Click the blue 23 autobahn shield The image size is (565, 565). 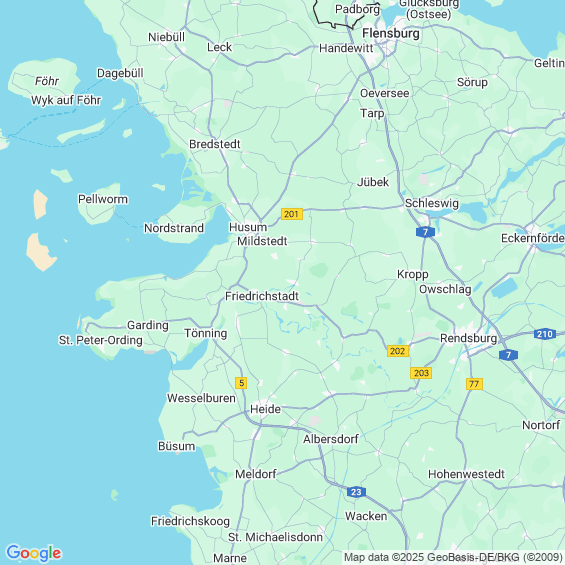pos(356,492)
